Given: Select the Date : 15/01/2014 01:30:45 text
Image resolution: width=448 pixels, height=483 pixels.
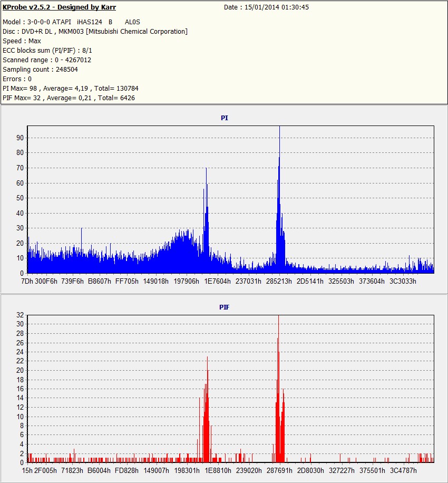Looking at the screenshot, I should pos(266,7).
